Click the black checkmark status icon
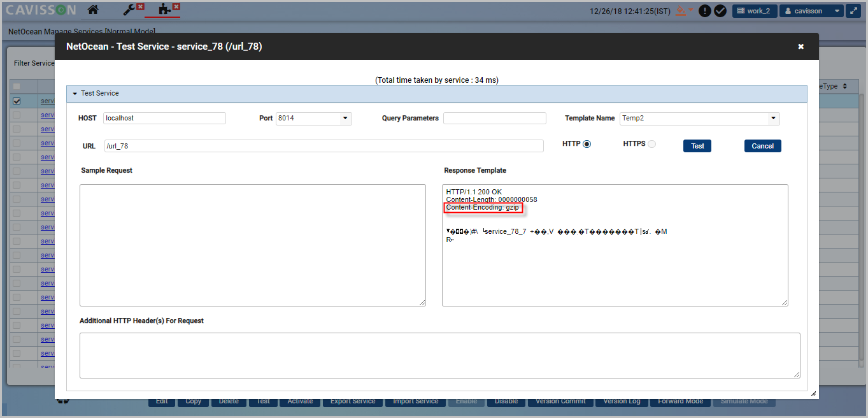The height and width of the screenshot is (418, 868). point(720,11)
